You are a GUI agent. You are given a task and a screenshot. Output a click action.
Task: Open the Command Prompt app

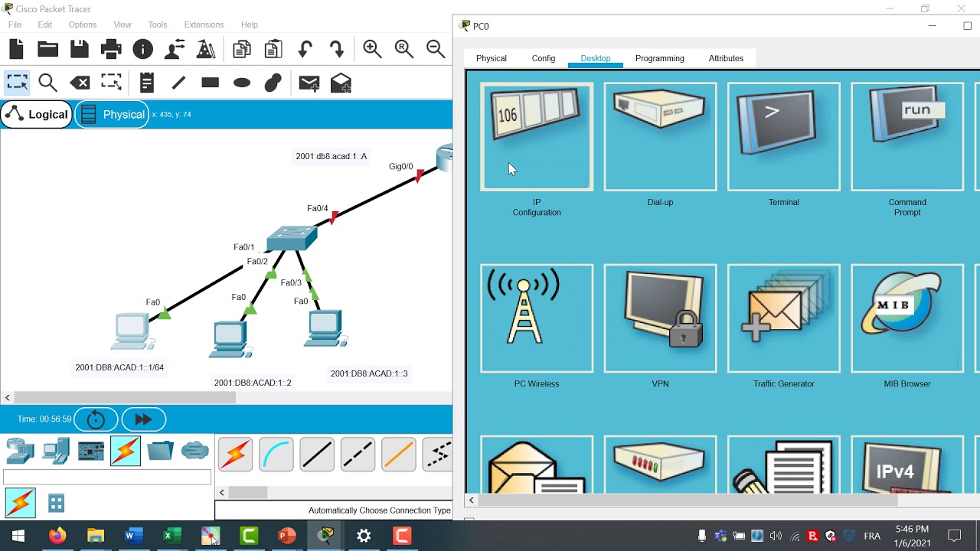coord(907,136)
